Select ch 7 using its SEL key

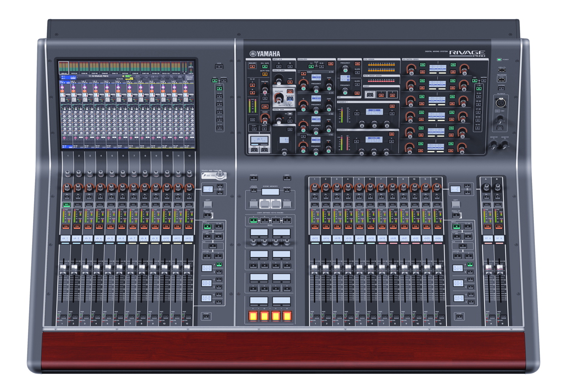tap(134, 205)
